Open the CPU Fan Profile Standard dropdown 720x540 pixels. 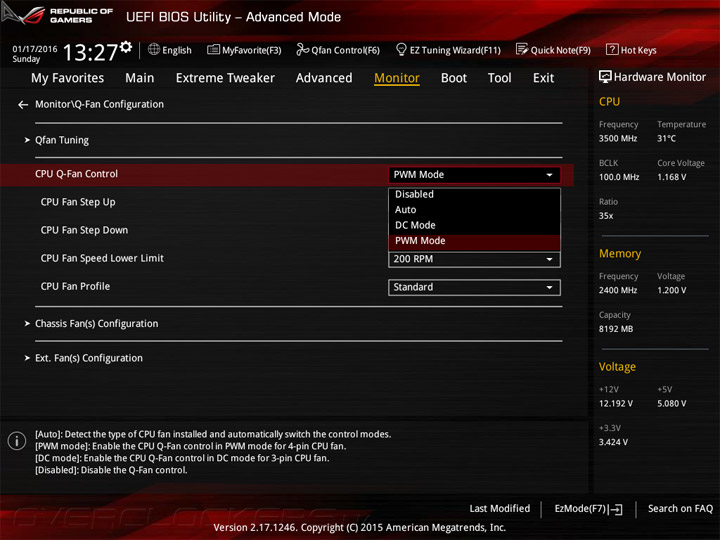(474, 287)
